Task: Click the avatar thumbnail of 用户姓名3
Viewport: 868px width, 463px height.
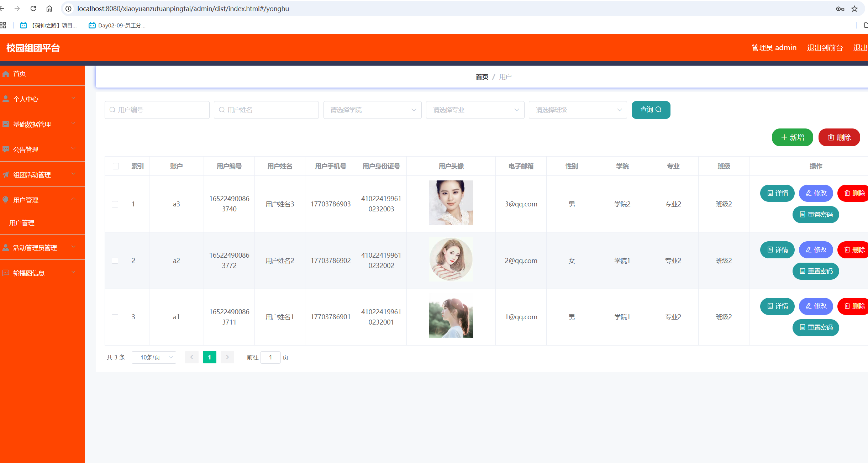Action: (451, 202)
